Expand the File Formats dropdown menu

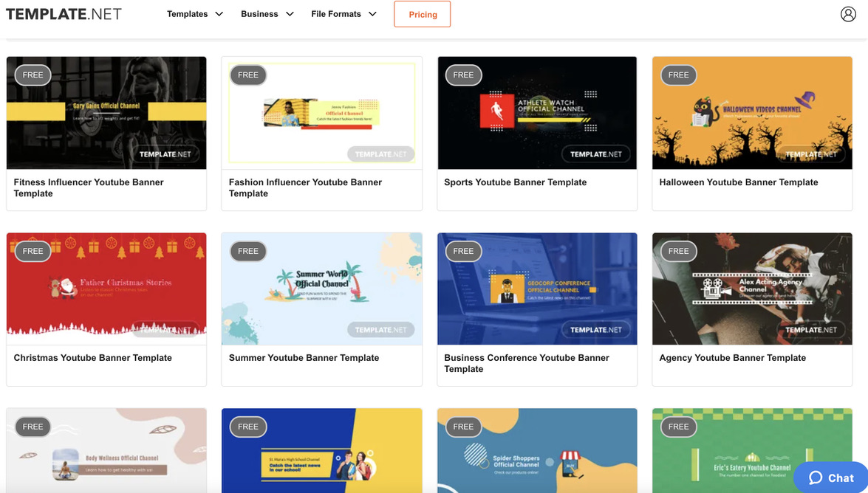pyautogui.click(x=344, y=14)
